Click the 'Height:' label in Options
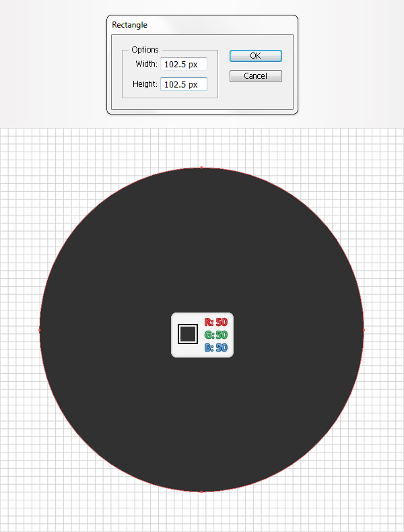 [145, 84]
